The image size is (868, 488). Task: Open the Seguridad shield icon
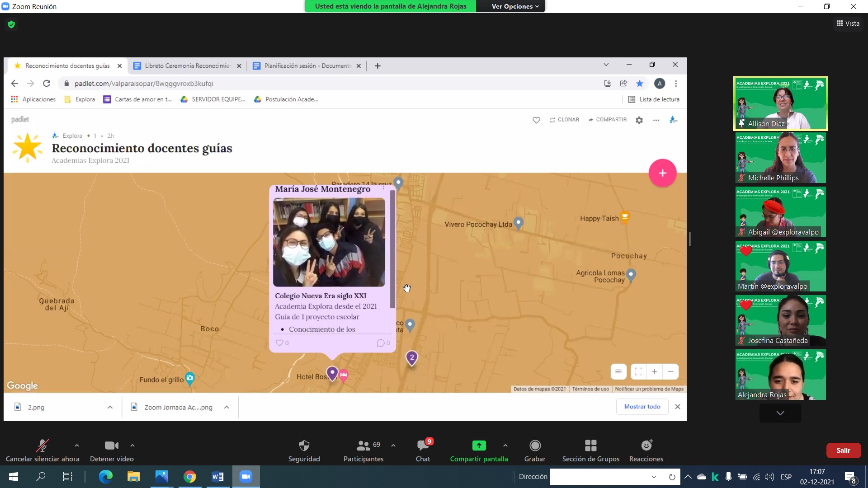point(304,446)
